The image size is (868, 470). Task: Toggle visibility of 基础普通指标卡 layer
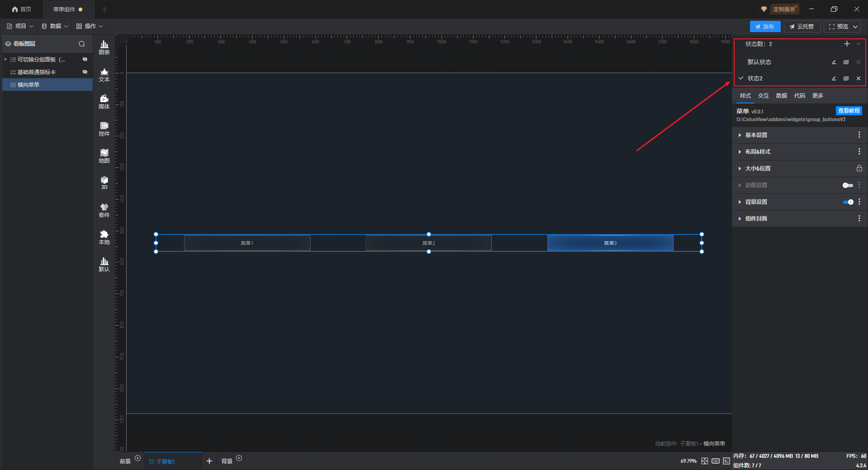(85, 72)
